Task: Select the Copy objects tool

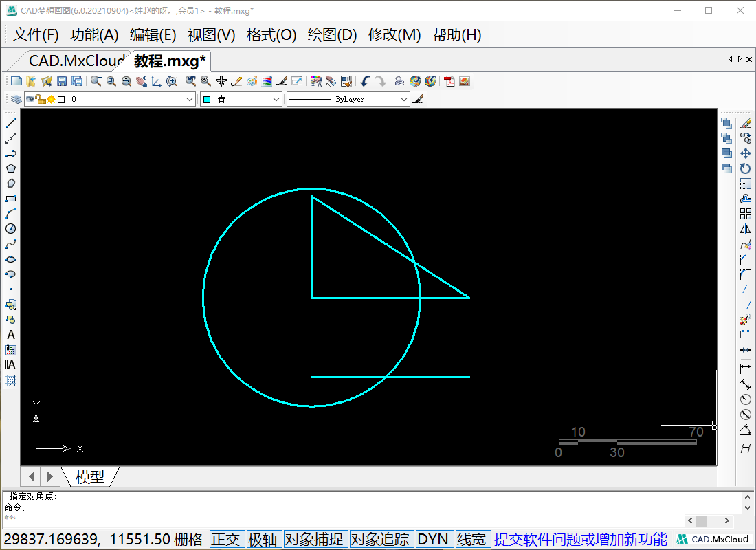Action: [746, 138]
